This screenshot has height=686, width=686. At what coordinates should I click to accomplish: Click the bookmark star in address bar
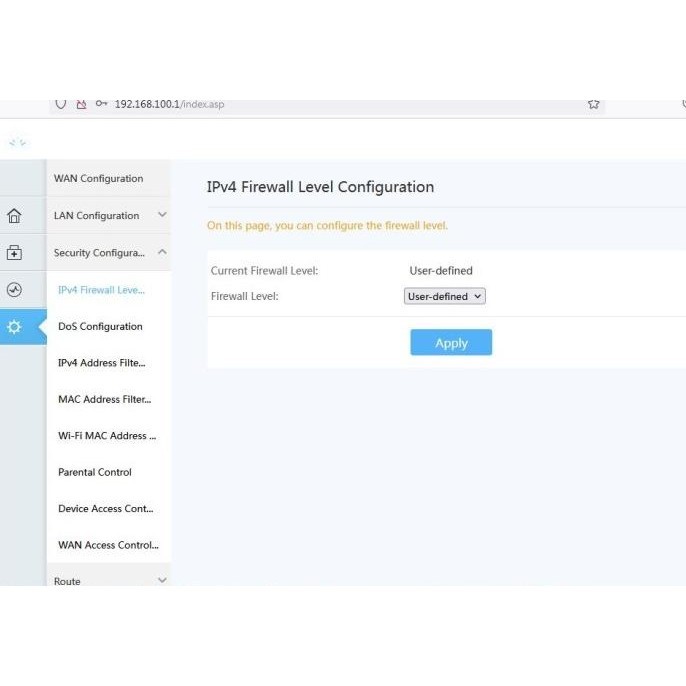(593, 104)
